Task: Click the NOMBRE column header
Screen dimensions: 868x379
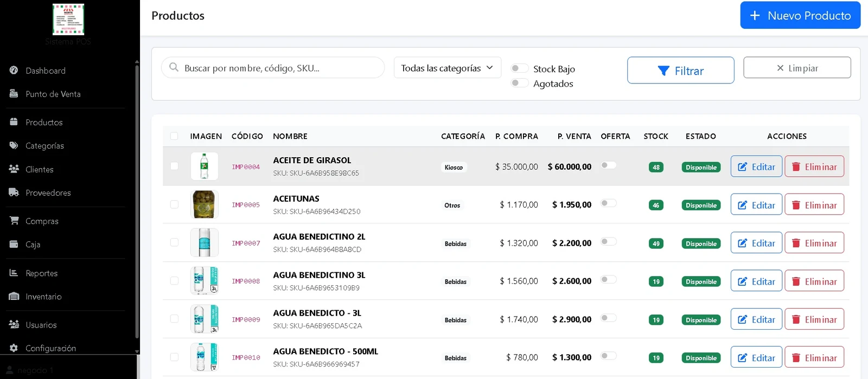Action: (290, 136)
